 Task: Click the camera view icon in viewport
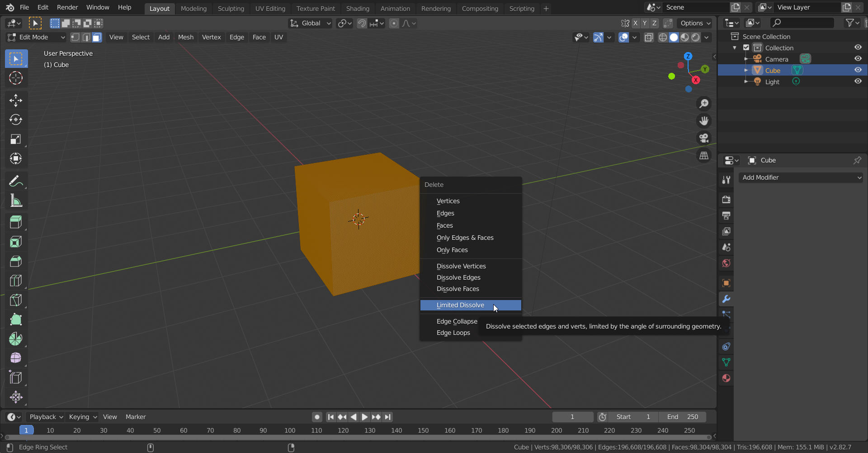pyautogui.click(x=704, y=138)
